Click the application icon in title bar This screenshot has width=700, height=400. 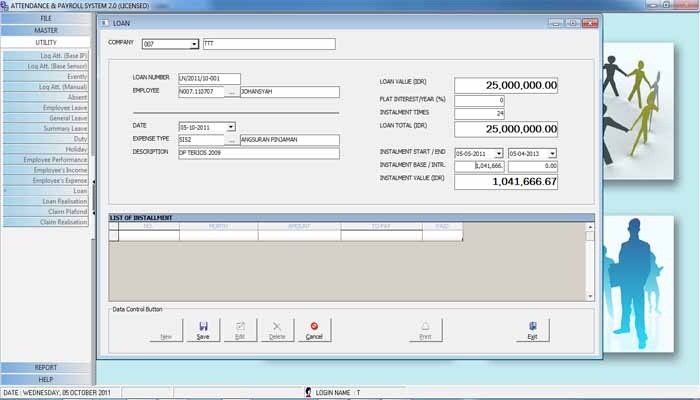tap(4, 6)
